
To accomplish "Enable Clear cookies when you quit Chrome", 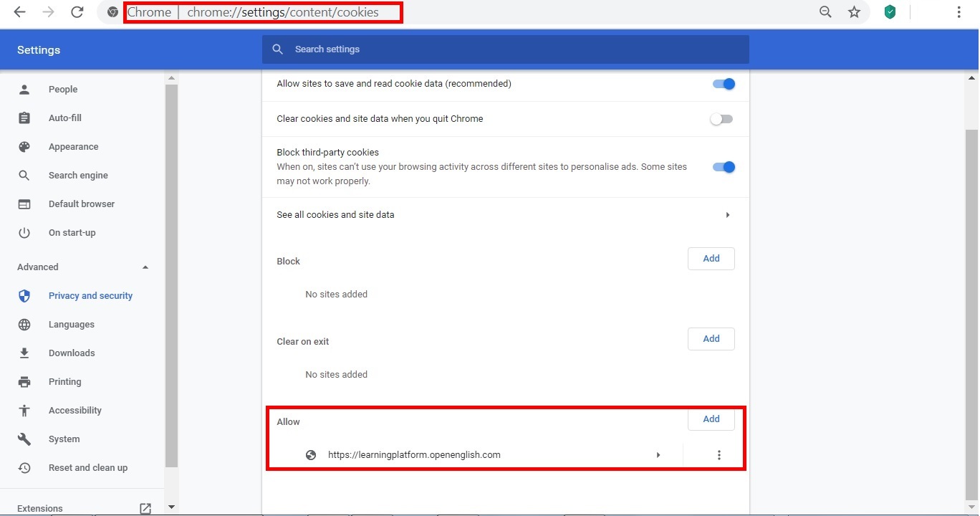I will [721, 119].
